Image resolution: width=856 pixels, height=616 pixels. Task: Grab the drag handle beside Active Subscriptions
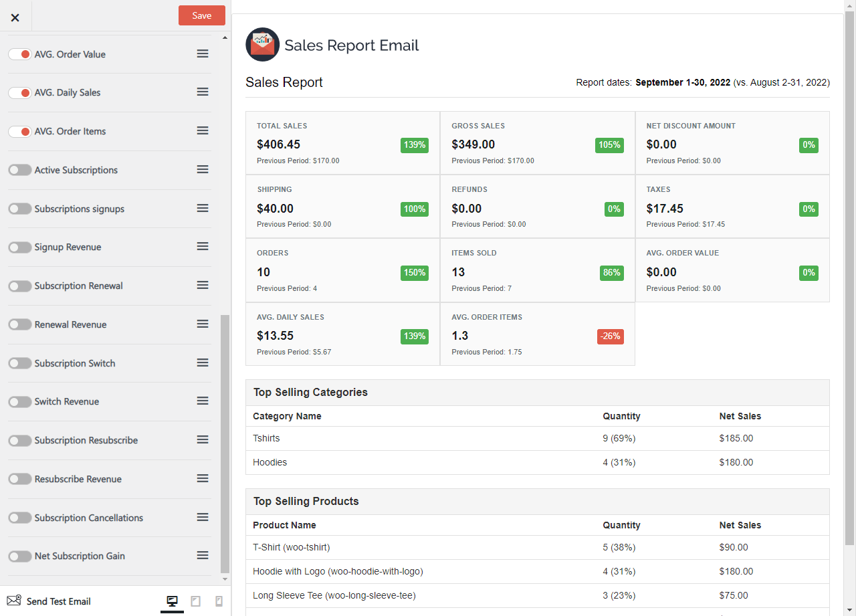click(x=202, y=170)
